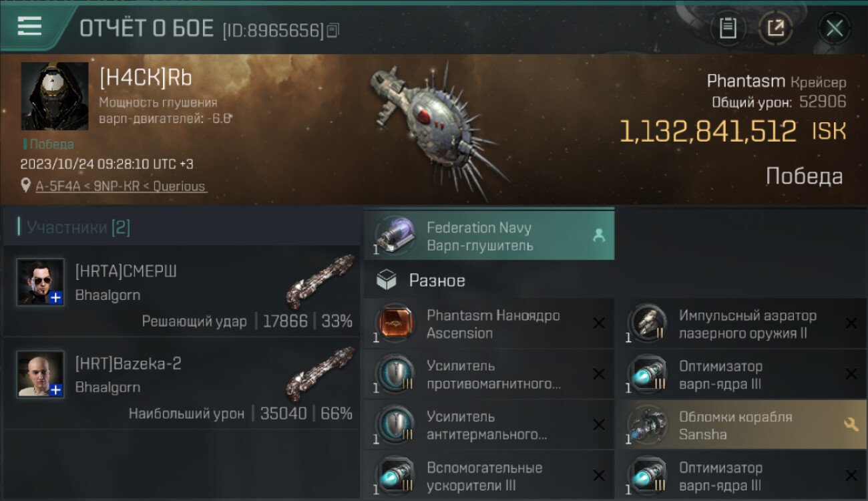Viewport: 868px width, 501px height.
Task: Select the Federation Navy warp scrambler item
Action: tap(489, 236)
